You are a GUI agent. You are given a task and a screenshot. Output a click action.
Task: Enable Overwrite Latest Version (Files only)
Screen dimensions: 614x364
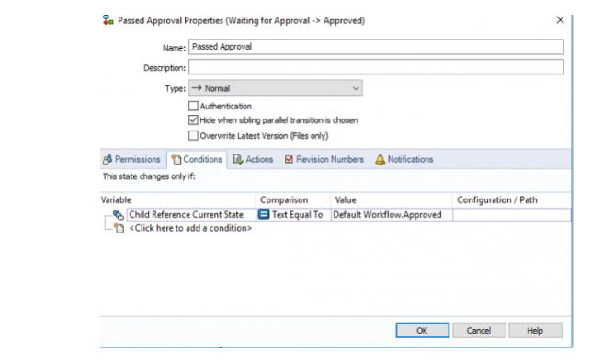click(x=193, y=135)
